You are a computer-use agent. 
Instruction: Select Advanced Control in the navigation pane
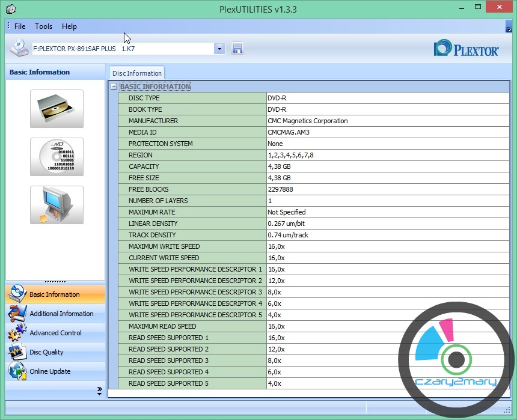pos(55,333)
